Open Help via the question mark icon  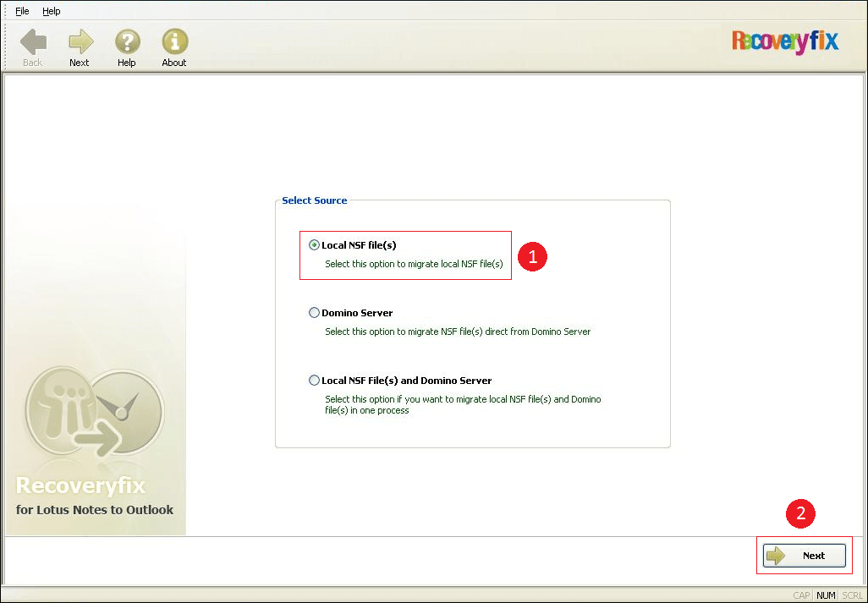point(127,42)
